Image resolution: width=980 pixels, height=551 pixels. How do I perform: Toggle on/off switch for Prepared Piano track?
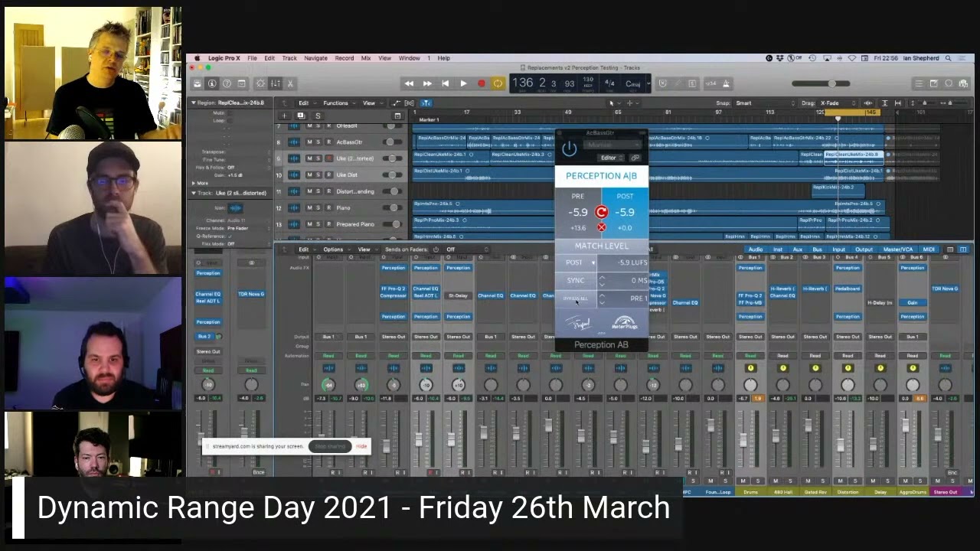point(392,224)
